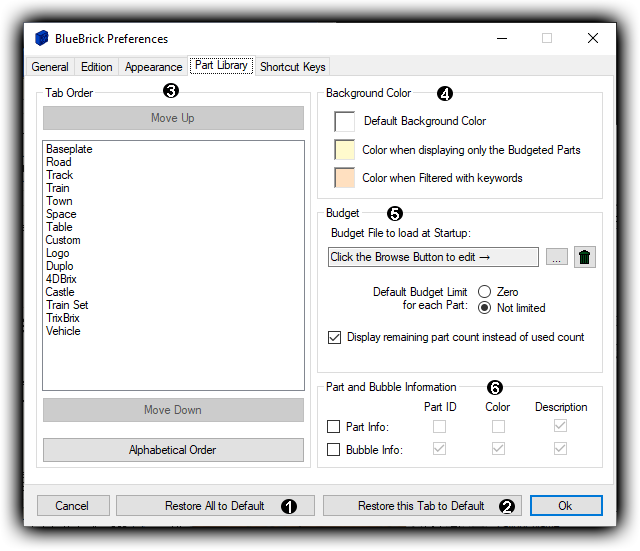The height and width of the screenshot is (551, 640).
Task: Sort tabs with Alphabetical Order button
Action: point(173,450)
